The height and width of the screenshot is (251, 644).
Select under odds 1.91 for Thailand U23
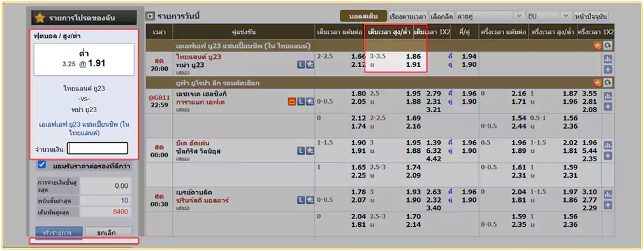[x=414, y=65]
